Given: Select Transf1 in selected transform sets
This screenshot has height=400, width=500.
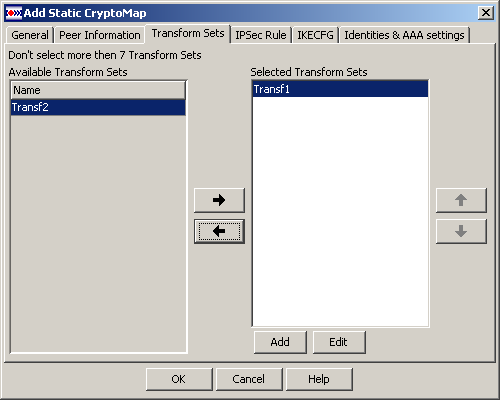Looking at the screenshot, I should pos(340,89).
